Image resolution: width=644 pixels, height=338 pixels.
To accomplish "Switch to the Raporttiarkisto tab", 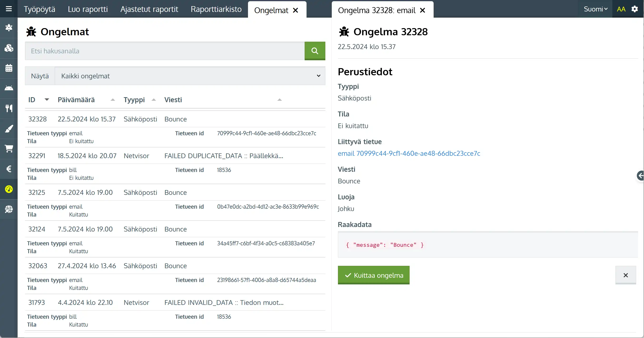I will click(216, 9).
